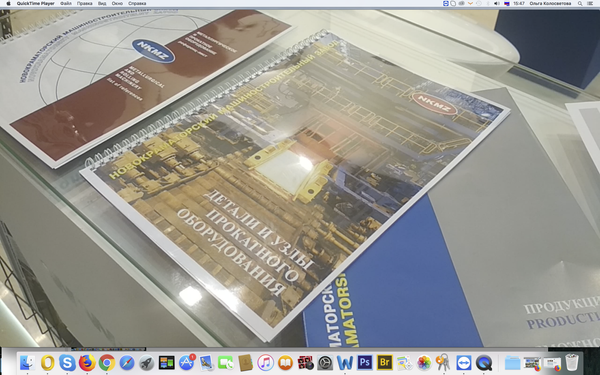Screen dimensions: 600x375
Task: Launch FaceTime from the Dock
Action: click(226, 362)
